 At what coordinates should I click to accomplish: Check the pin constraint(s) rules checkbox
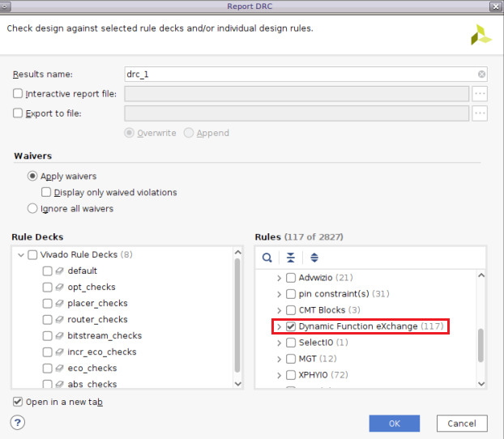click(x=291, y=294)
